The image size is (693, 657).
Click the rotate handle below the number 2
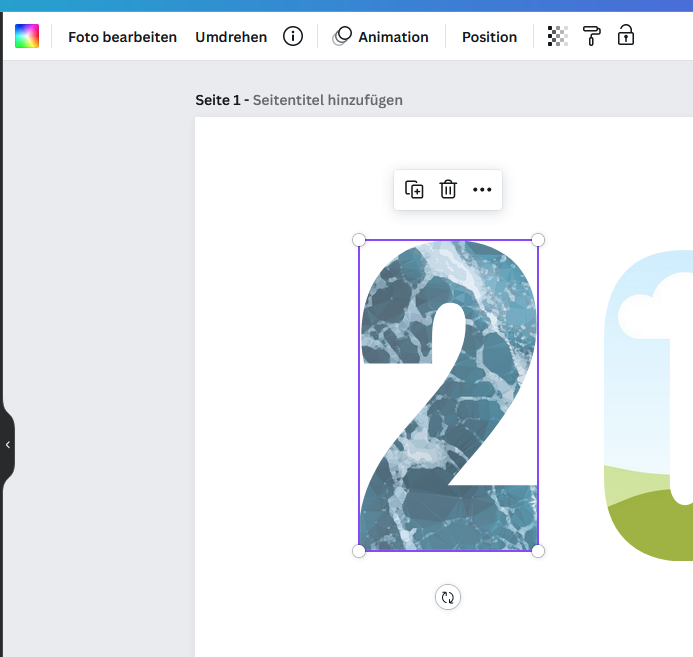(448, 598)
